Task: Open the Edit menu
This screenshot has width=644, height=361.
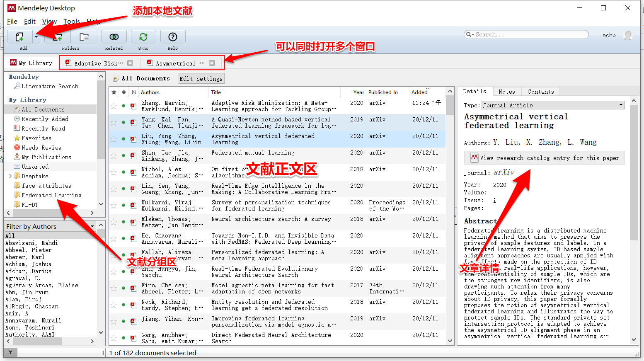Action: (30, 22)
